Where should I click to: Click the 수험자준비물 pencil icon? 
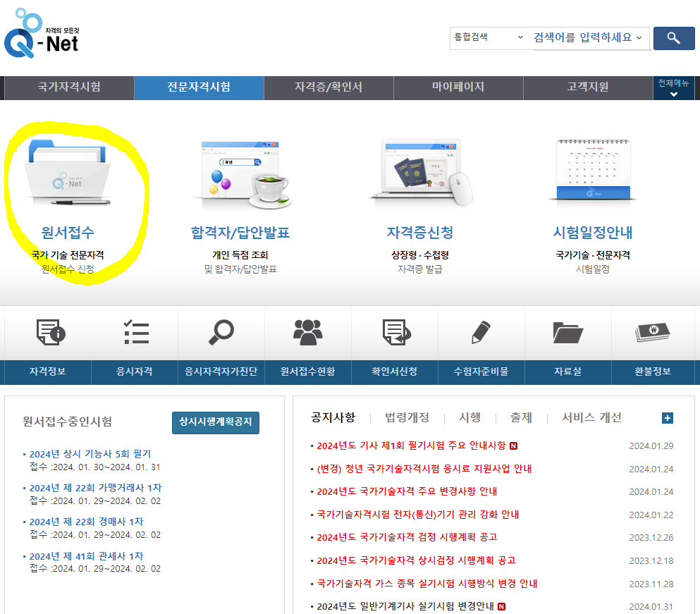point(481,332)
